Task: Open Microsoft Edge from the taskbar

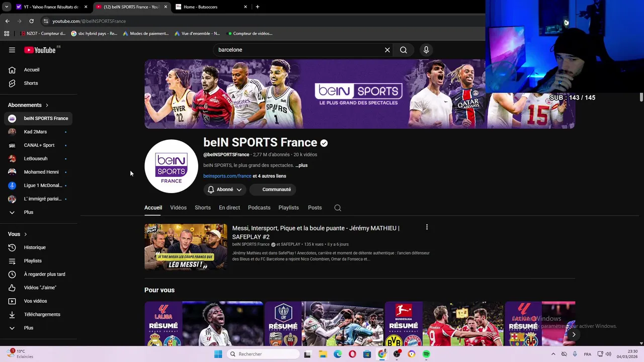Action: [338, 354]
